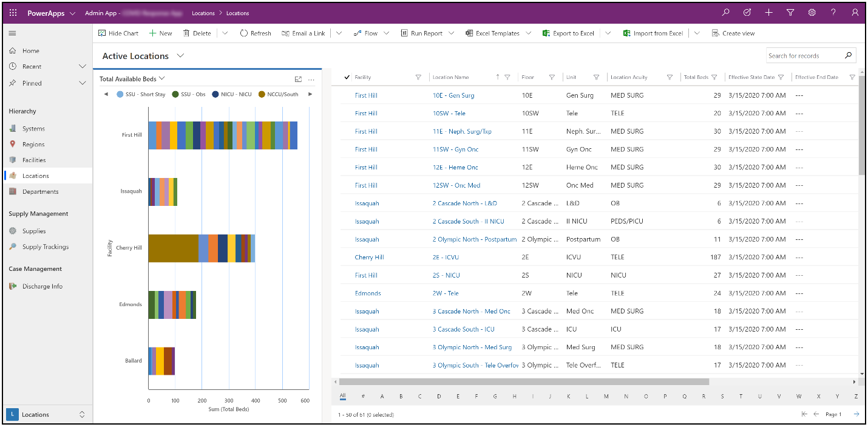Expand the chart to full view icon
The image size is (868, 427).
(298, 79)
